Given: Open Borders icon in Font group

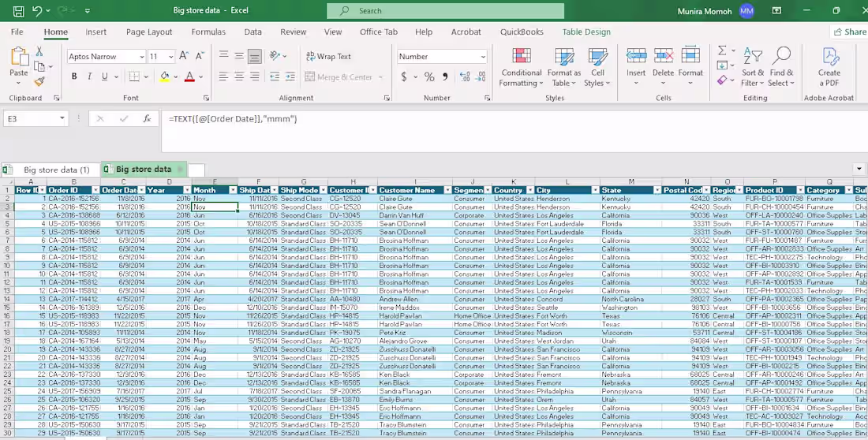Looking at the screenshot, I should (134, 76).
